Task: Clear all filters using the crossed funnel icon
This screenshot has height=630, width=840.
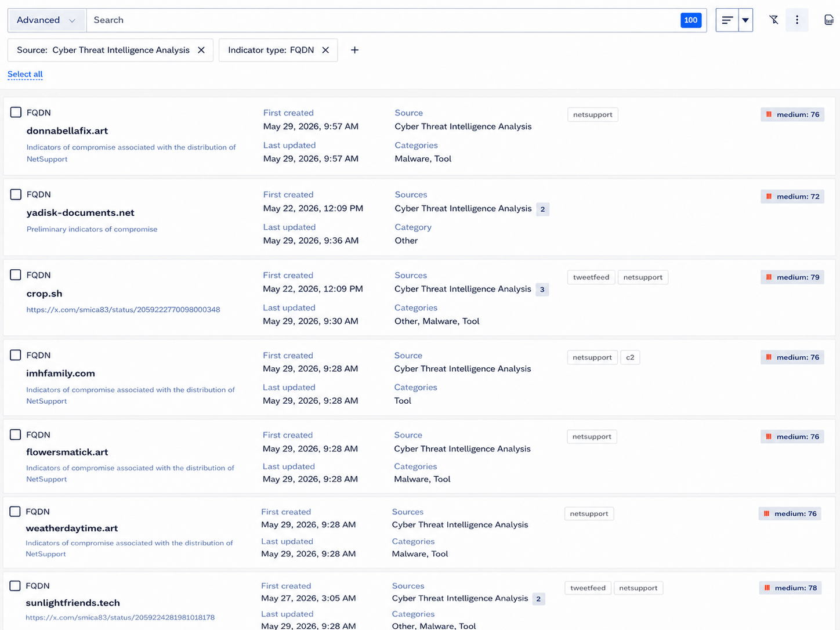Action: point(774,20)
